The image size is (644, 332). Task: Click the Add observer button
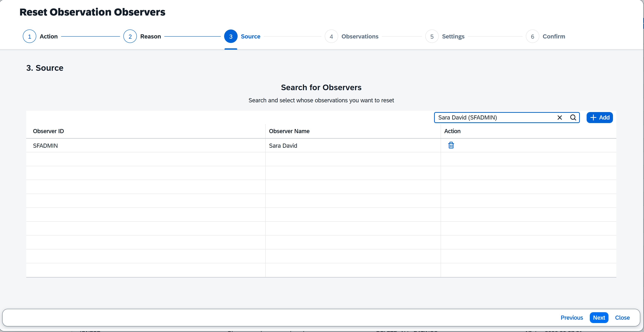coord(600,118)
